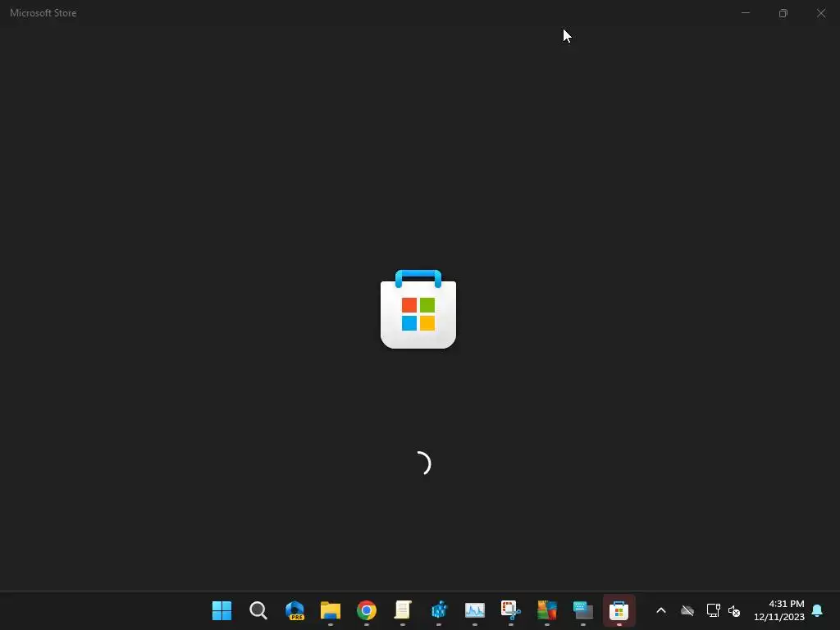
Task: Open the colorful AVG-style app icon
Action: point(547,610)
